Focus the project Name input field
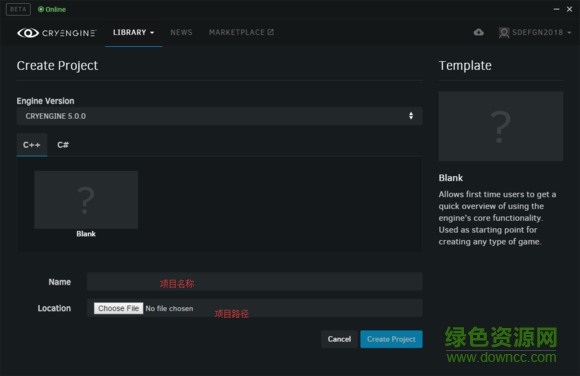 254,282
